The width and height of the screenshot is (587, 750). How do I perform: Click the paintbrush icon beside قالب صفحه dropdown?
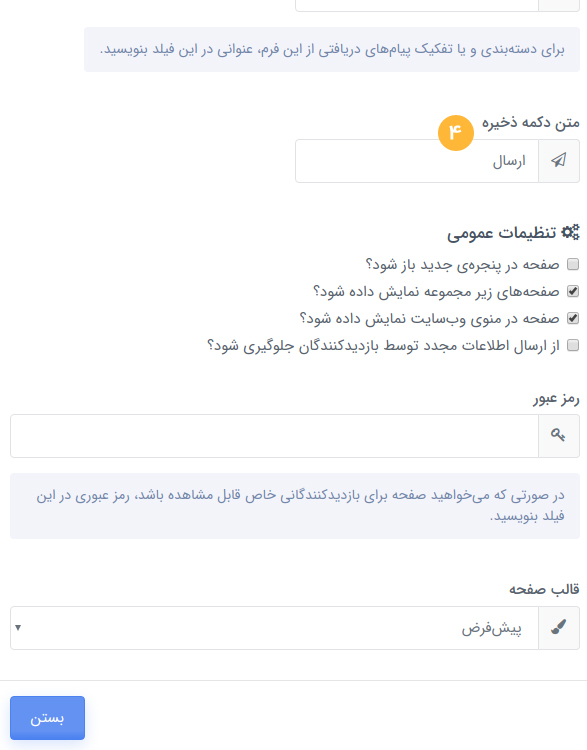coord(558,627)
